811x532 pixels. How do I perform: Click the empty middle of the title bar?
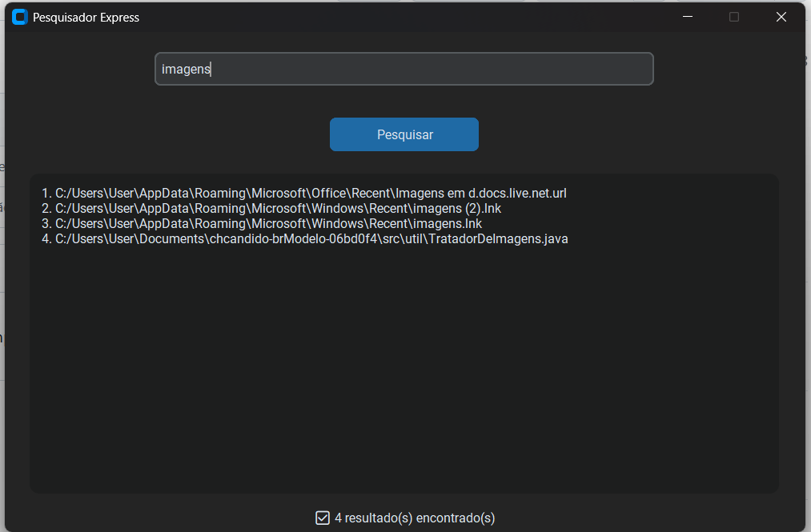tap(400, 17)
